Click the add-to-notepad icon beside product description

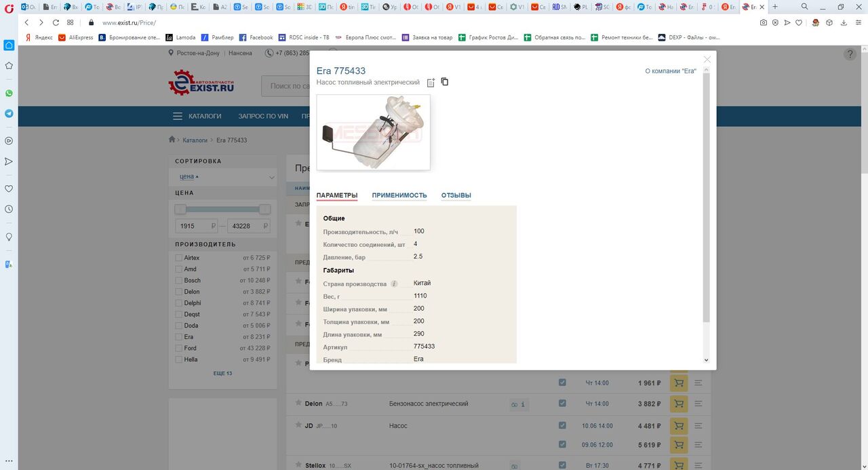pos(431,83)
